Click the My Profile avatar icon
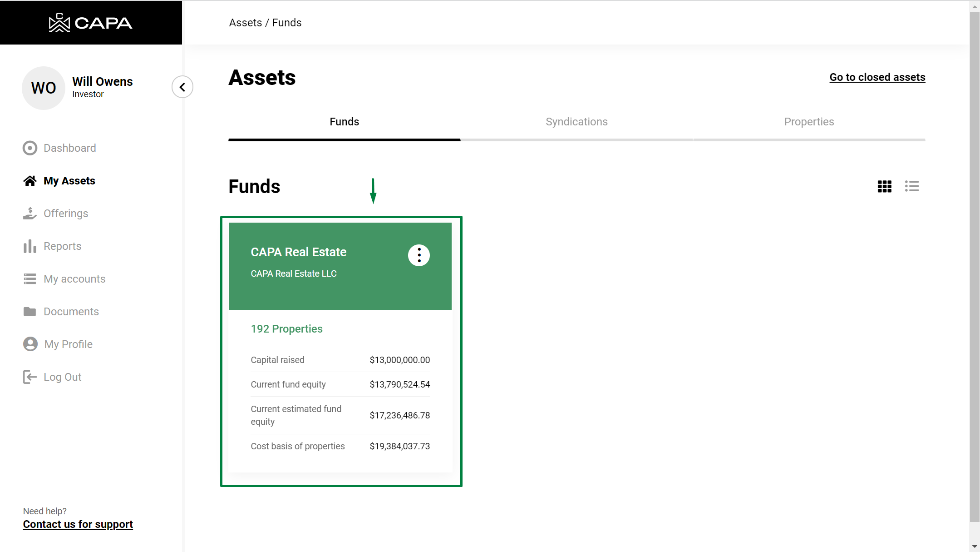This screenshot has height=552, width=980. [30, 344]
